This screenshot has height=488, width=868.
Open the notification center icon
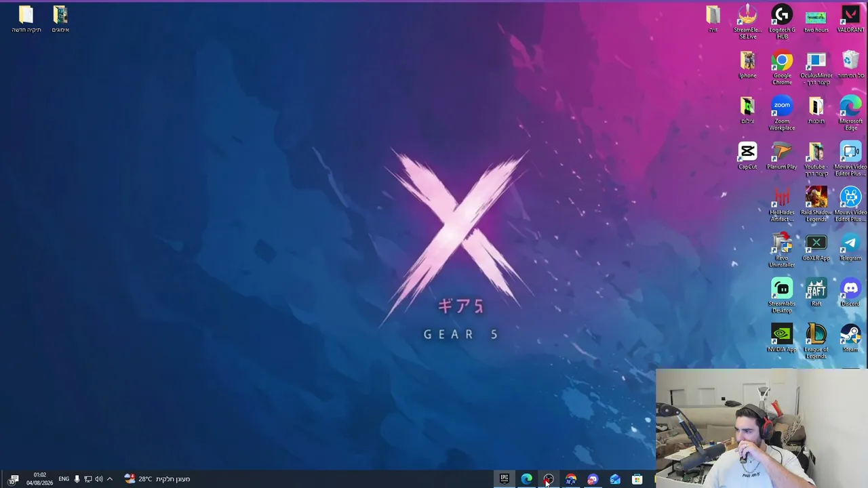click(14, 479)
